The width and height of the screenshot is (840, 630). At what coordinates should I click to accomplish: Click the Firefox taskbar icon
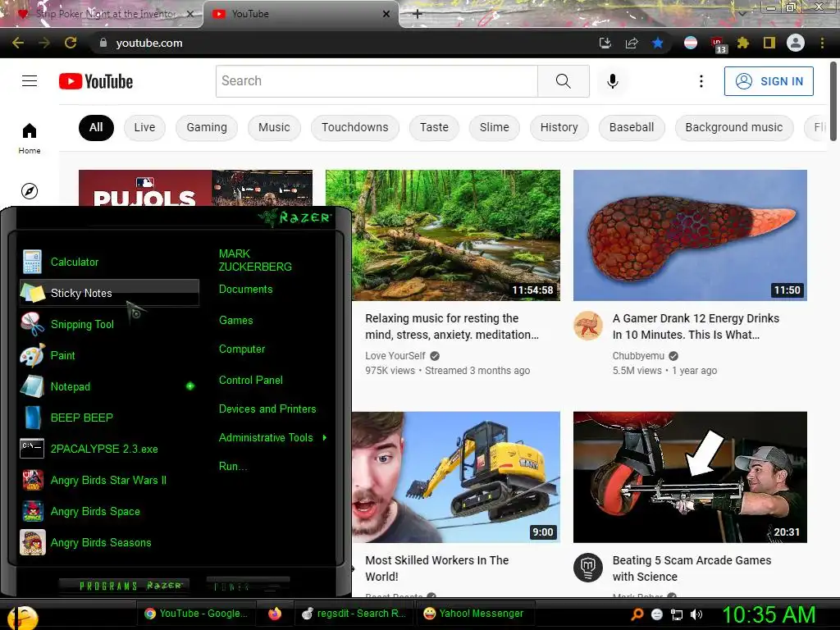(x=275, y=614)
